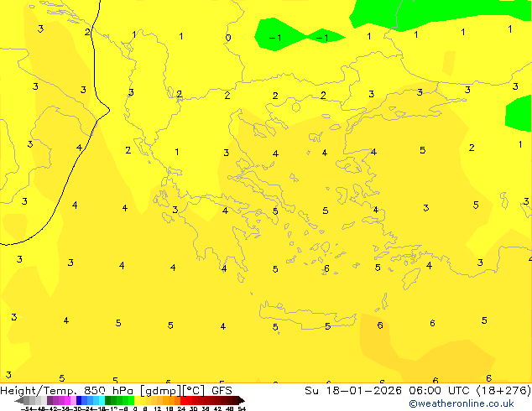Viewport: 532px width, 411px height.
Task: Click the dark maroon right arrow end of the scale
Action: point(242,400)
